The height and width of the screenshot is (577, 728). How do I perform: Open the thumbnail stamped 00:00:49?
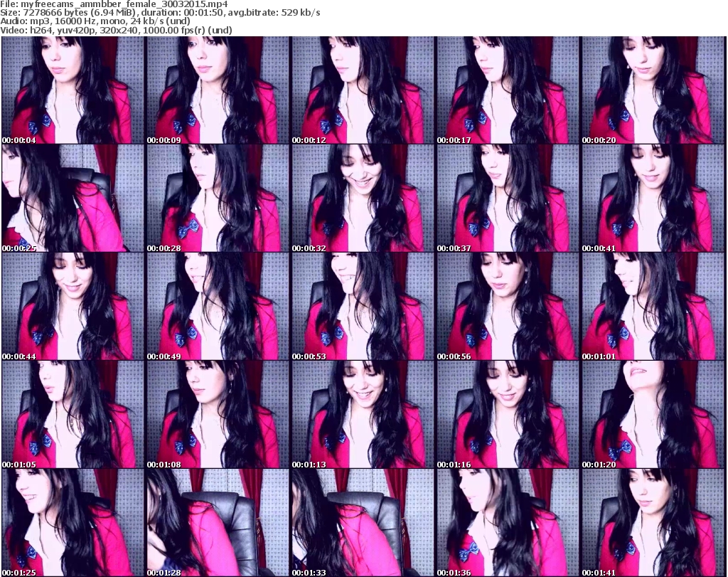coord(218,307)
